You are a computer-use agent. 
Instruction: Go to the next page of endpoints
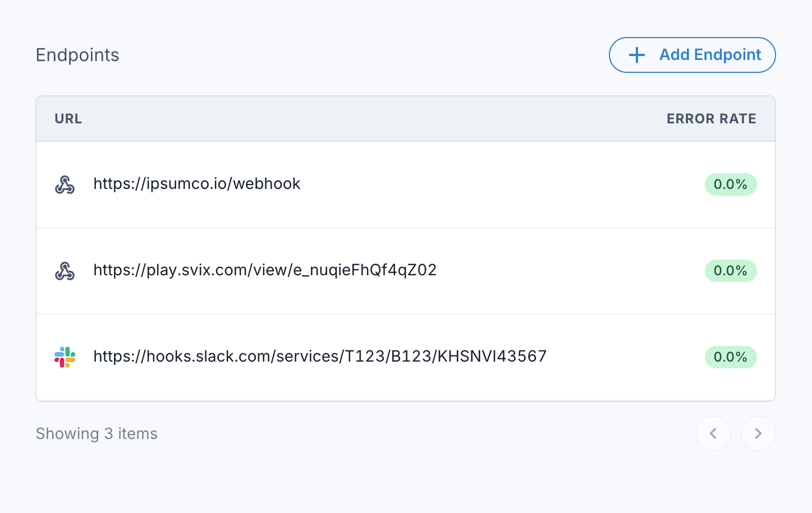click(x=758, y=433)
